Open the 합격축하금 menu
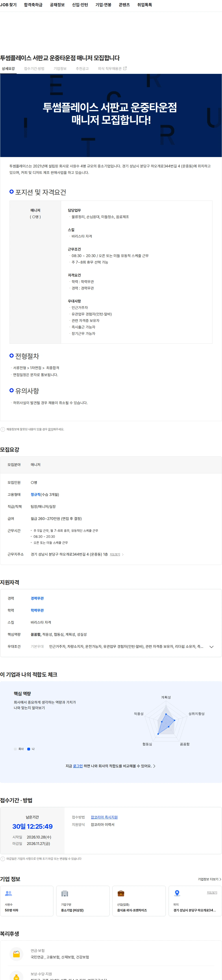222x980 pixels. pos(33,5)
